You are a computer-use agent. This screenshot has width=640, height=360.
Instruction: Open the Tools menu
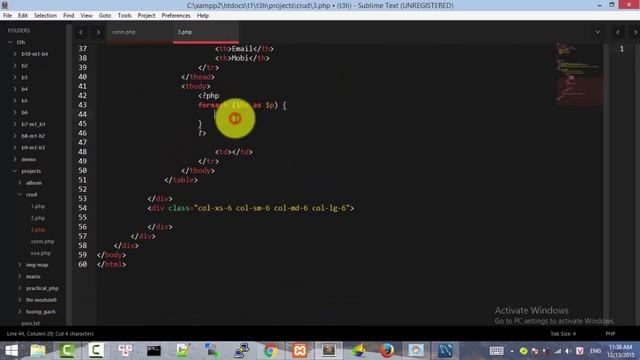[124, 16]
